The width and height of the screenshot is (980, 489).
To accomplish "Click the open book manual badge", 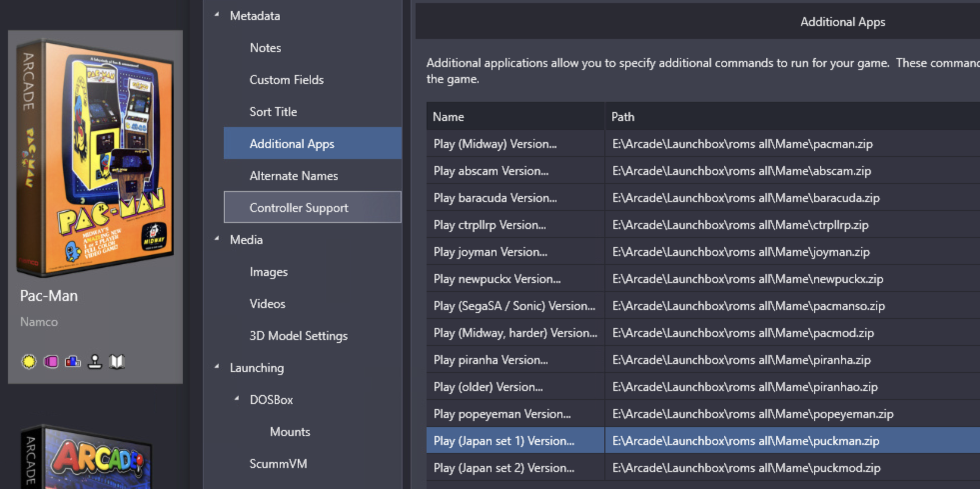I will click(x=117, y=361).
